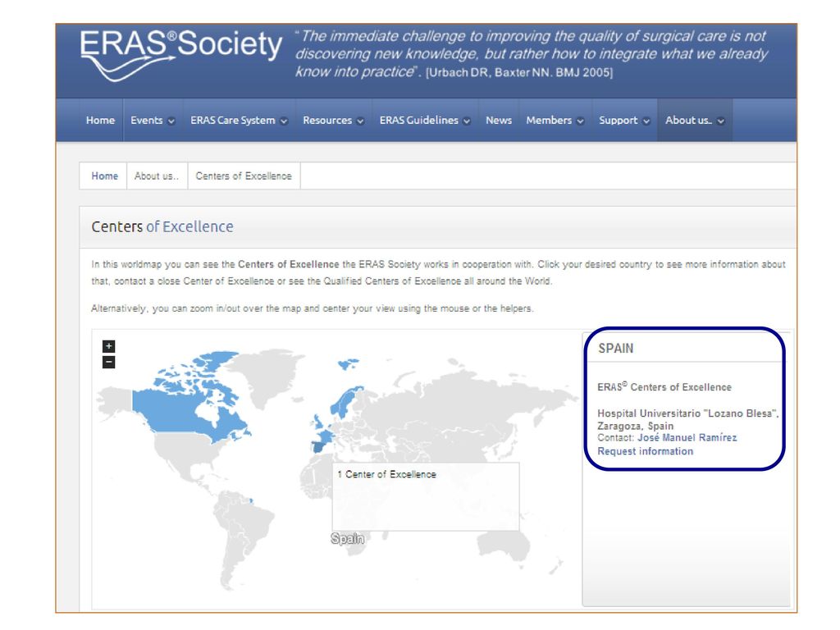The width and height of the screenshot is (840, 630).
Task: Click the '1 Center of Excellence' tooltip text
Action: coord(387,474)
